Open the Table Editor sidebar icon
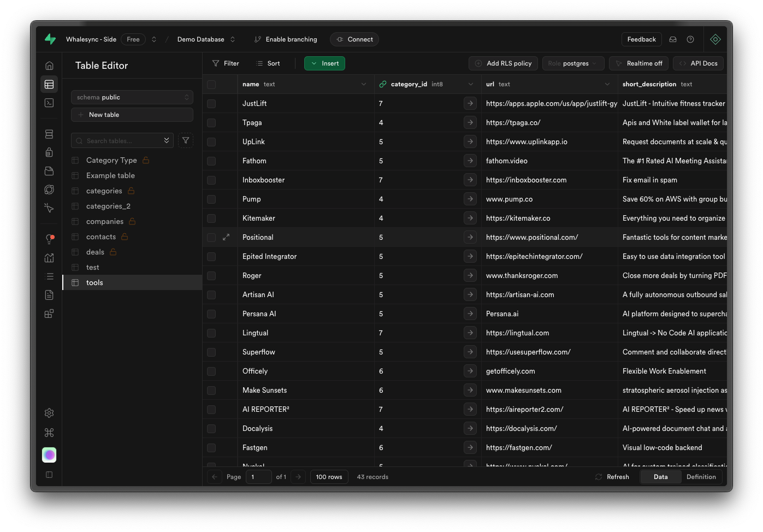This screenshot has width=763, height=532. 49,84
